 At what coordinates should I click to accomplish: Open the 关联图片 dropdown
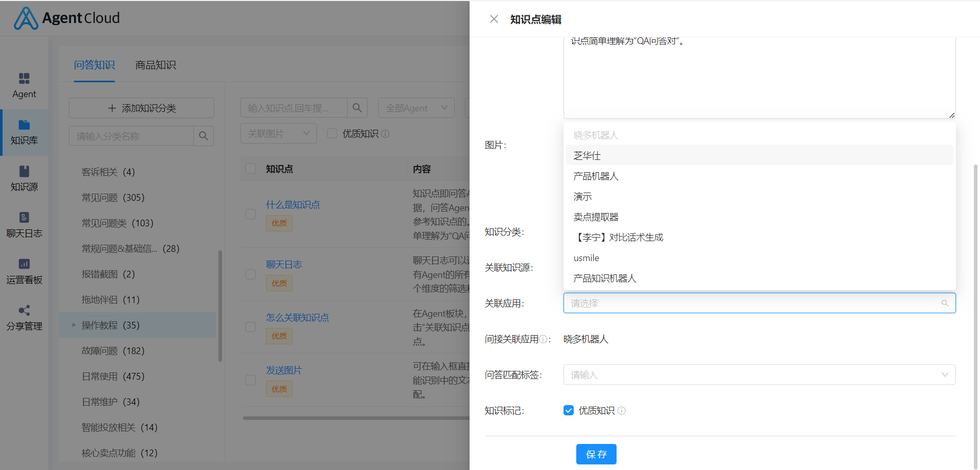[x=279, y=133]
